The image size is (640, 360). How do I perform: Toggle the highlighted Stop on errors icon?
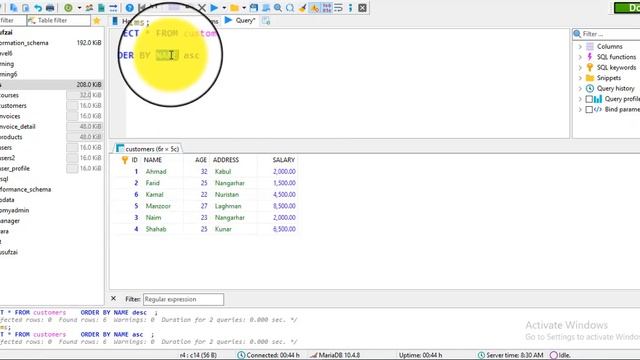pyautogui.click(x=314, y=8)
